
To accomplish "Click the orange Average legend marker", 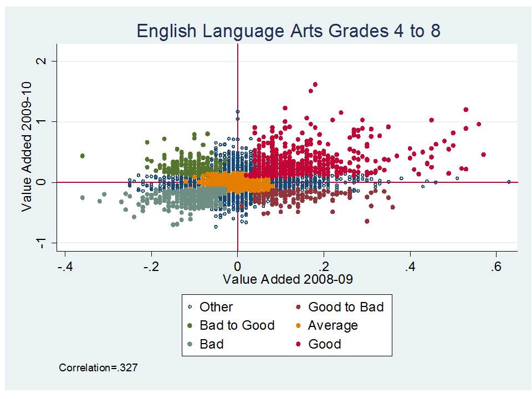I will point(298,325).
